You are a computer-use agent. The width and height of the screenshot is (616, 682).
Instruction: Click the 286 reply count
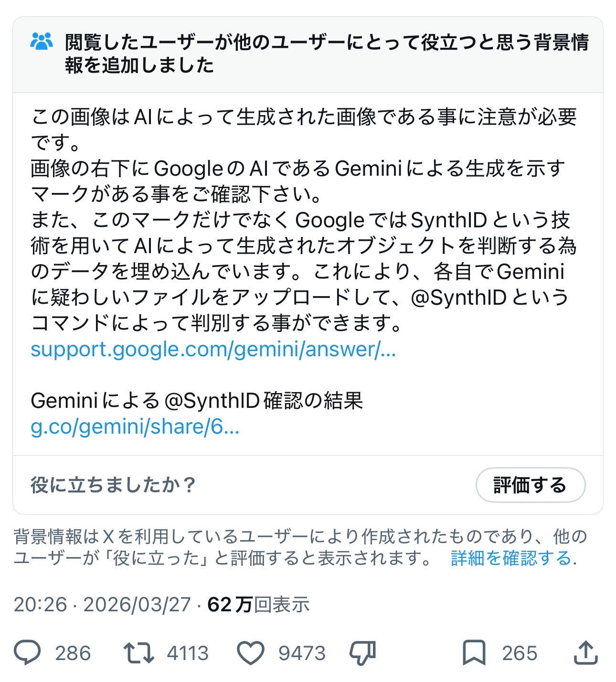pos(73,653)
